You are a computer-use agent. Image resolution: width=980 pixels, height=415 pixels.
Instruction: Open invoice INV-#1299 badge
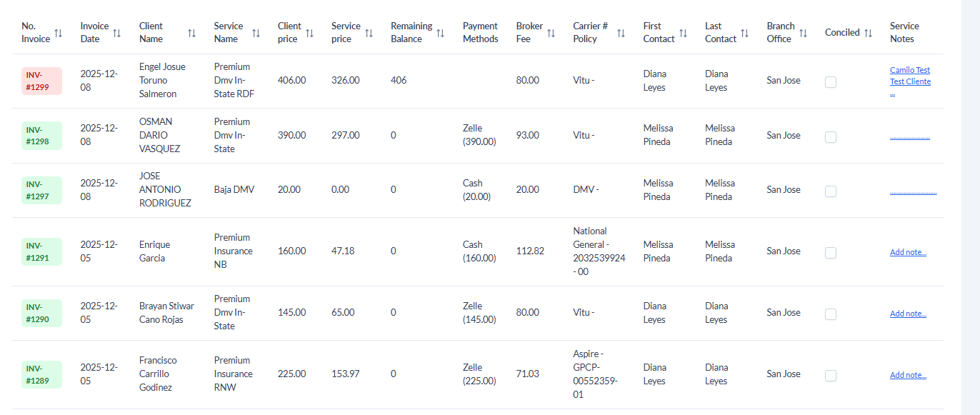tap(41, 81)
